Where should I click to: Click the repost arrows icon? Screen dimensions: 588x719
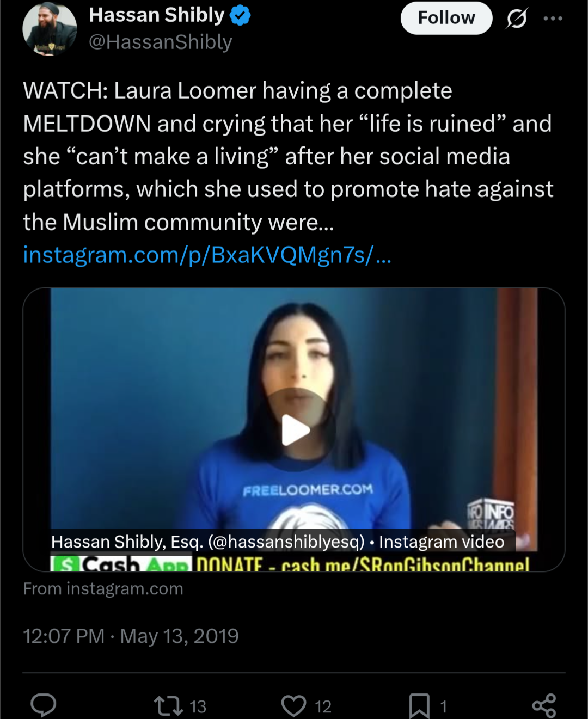168,706
